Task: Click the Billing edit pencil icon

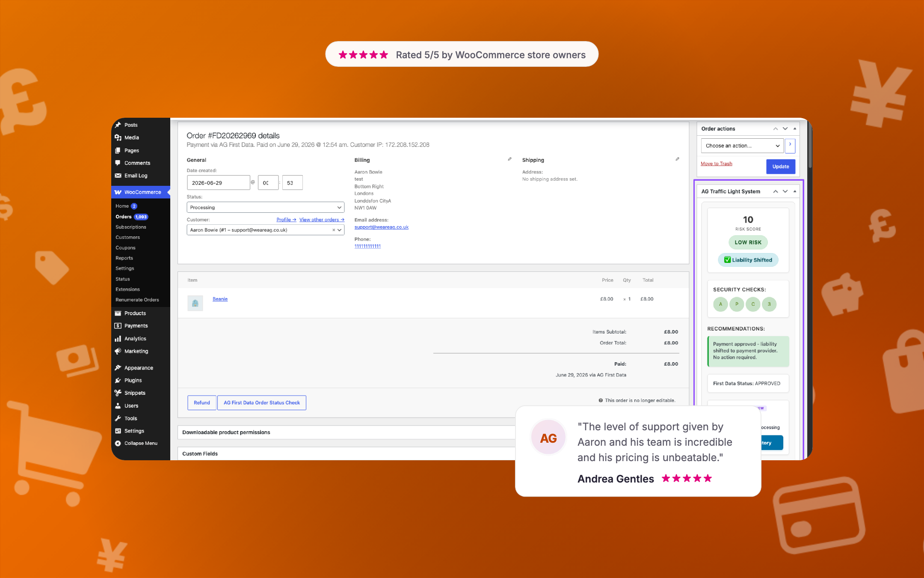Action: point(509,159)
